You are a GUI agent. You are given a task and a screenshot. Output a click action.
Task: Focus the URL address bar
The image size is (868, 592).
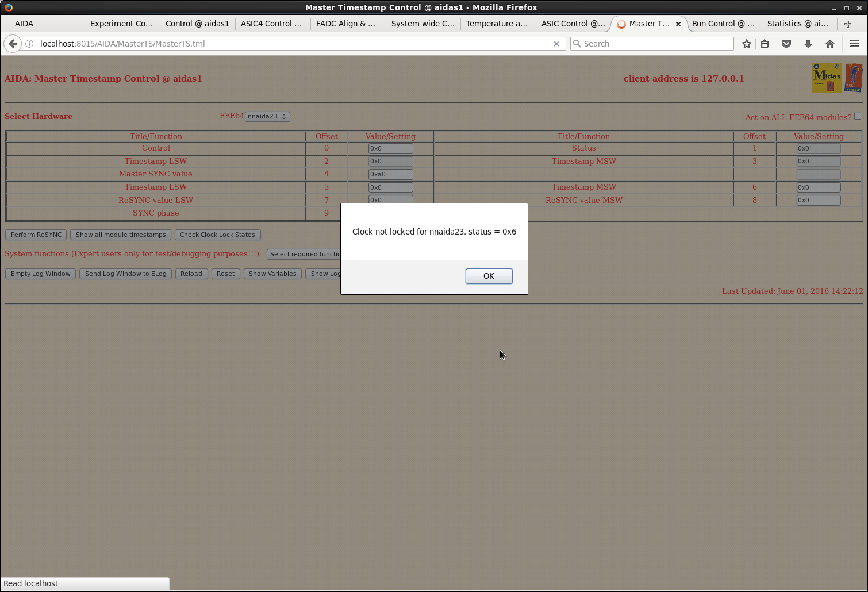point(292,44)
